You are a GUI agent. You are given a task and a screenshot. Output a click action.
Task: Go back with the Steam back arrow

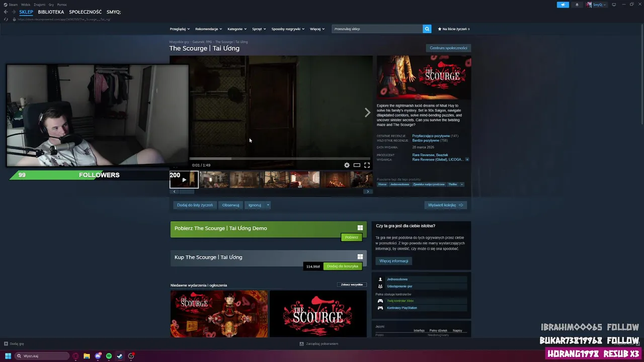click(x=6, y=12)
